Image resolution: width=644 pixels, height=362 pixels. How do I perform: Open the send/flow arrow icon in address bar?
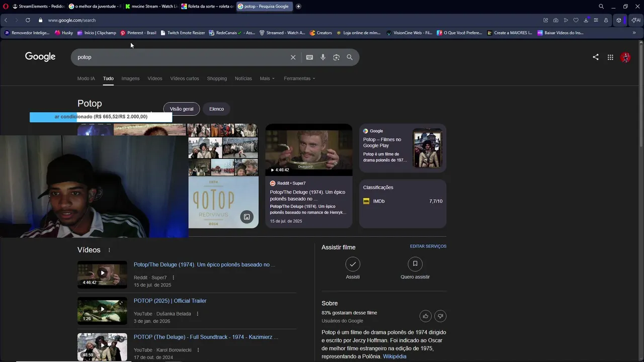click(566, 20)
